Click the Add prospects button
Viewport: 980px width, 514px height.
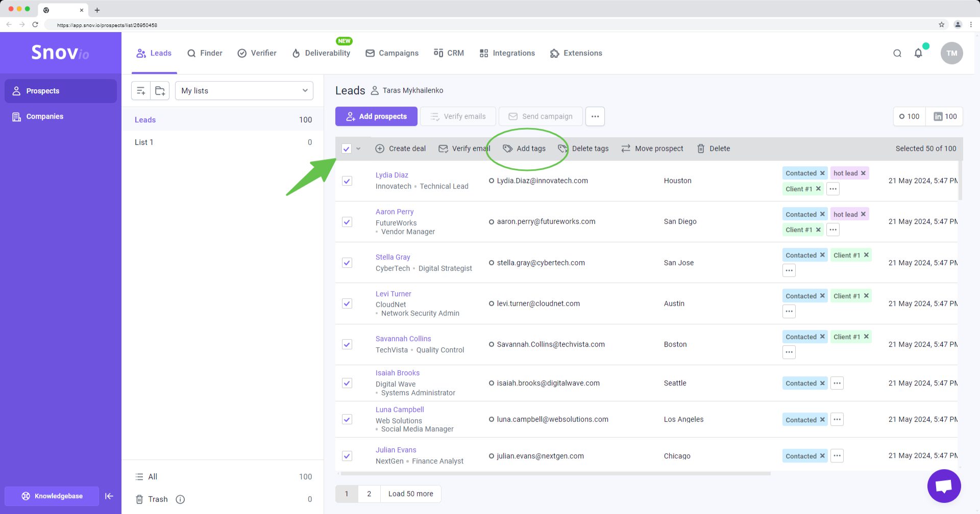[x=376, y=116]
